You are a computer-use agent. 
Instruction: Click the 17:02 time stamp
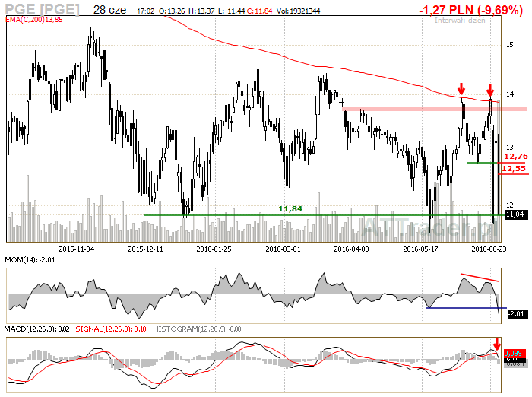point(146,11)
